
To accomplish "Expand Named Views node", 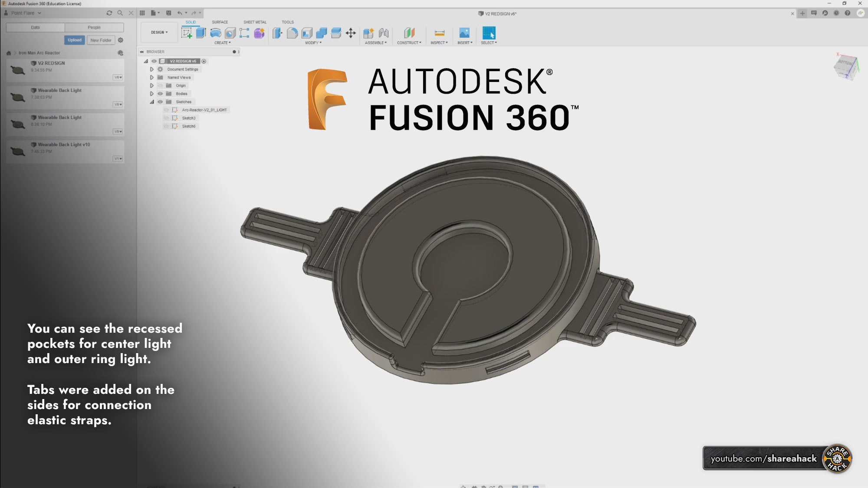I will 151,77.
